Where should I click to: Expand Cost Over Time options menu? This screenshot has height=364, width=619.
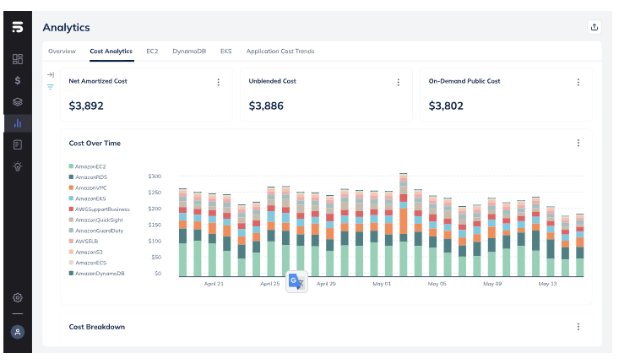(x=578, y=144)
